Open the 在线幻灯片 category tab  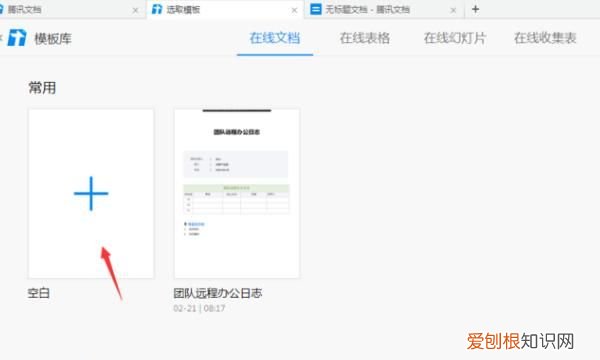(x=455, y=38)
